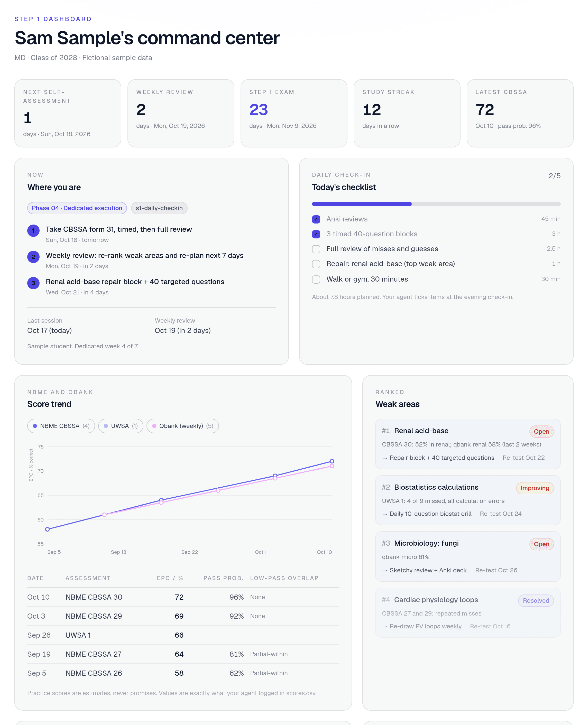The image size is (588, 725).
Task: Click the Open badge on Renal acid-base
Action: (541, 431)
